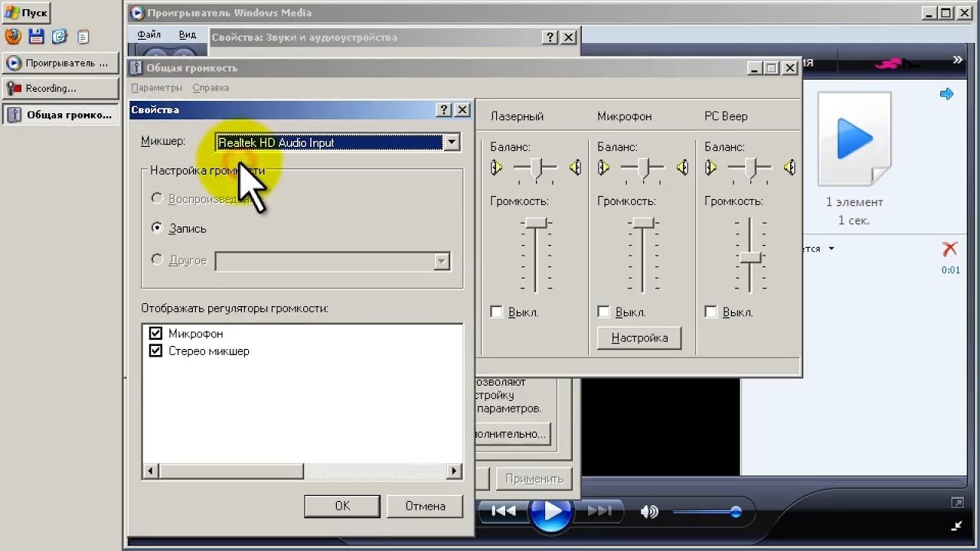This screenshot has height=551, width=980.
Task: Click the scroll right arrow of the controls list
Action: [456, 471]
